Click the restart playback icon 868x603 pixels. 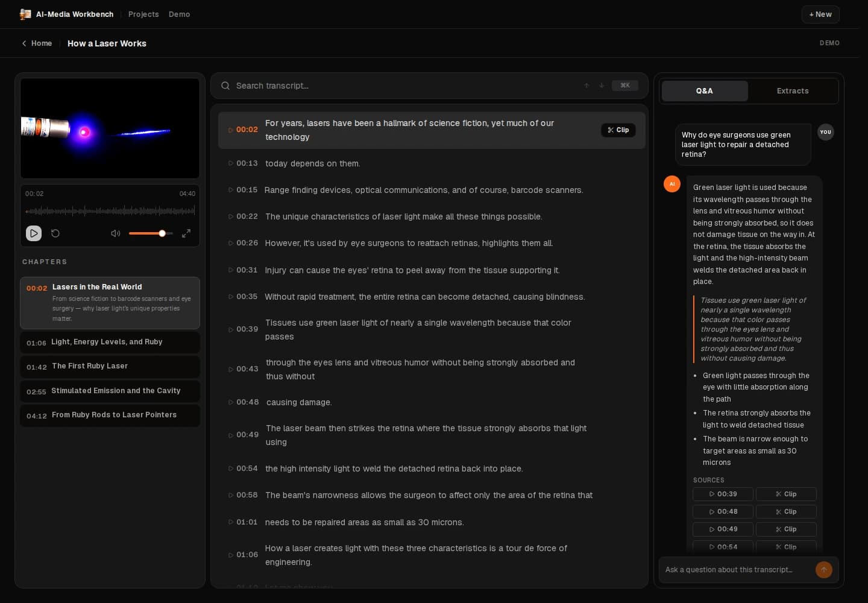(55, 233)
